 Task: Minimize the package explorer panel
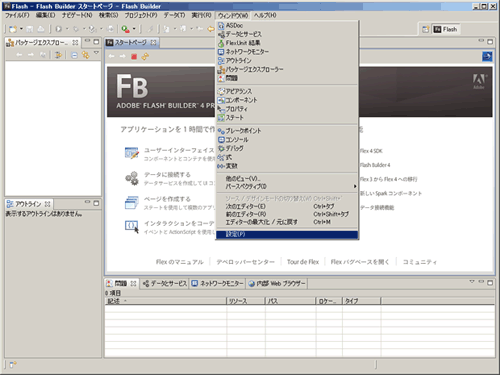click(87, 41)
